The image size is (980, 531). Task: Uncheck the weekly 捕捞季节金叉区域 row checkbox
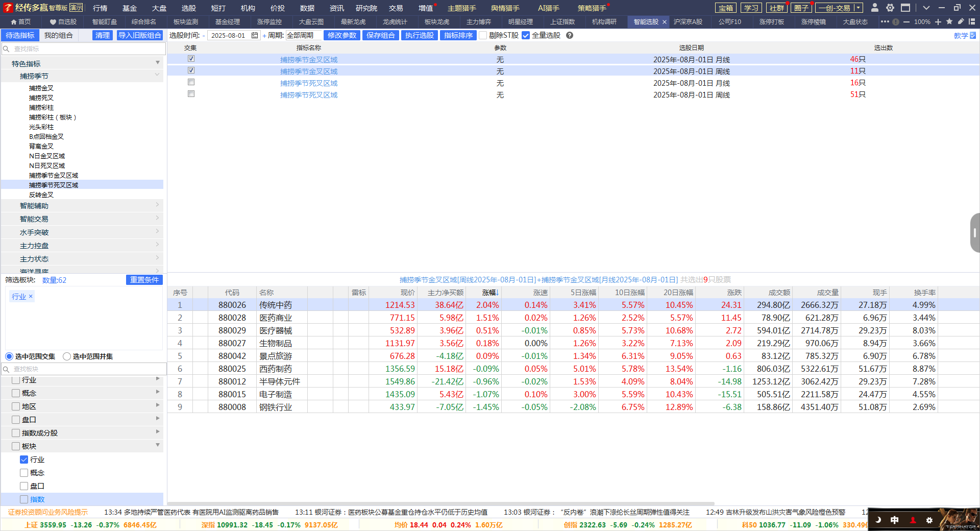pyautogui.click(x=191, y=70)
